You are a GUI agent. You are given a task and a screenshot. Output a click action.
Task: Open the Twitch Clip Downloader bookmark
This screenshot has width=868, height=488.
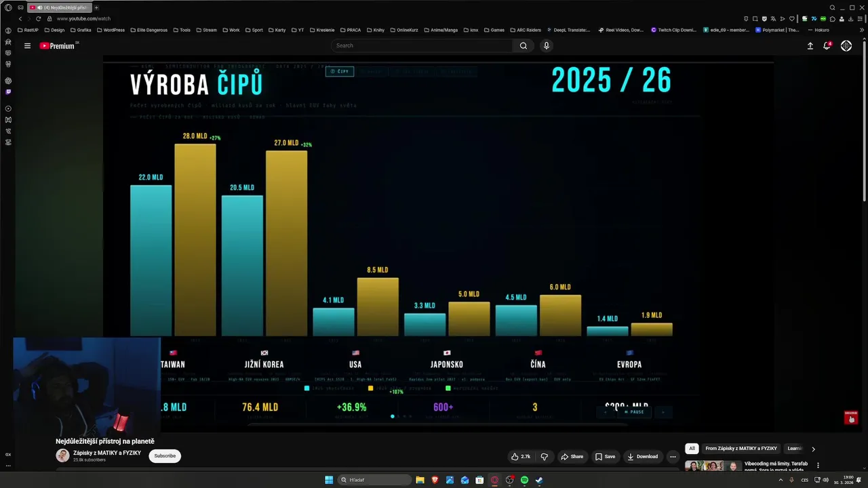click(673, 30)
